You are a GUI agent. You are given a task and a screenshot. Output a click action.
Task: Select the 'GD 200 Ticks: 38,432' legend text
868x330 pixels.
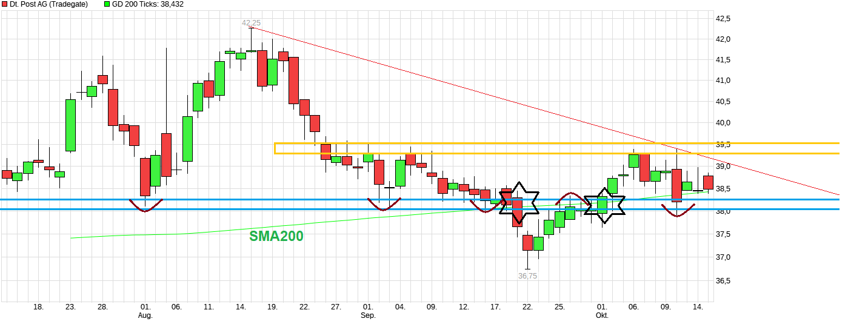click(x=148, y=4)
